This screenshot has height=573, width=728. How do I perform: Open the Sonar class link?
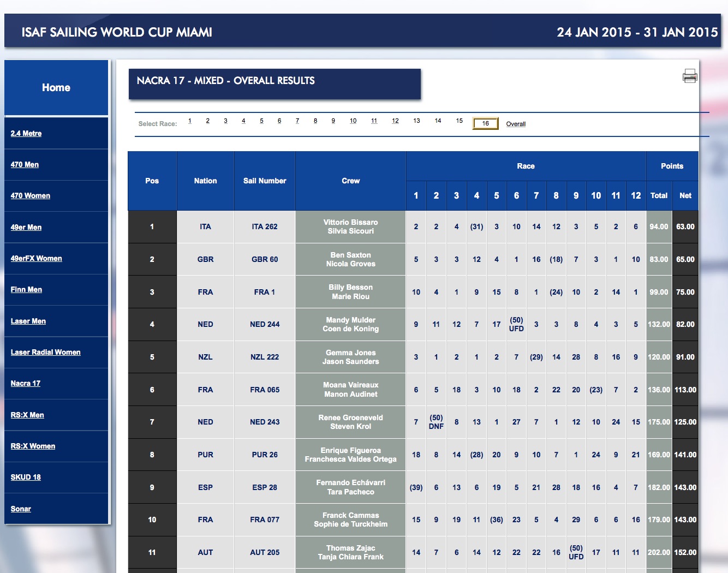click(x=21, y=509)
